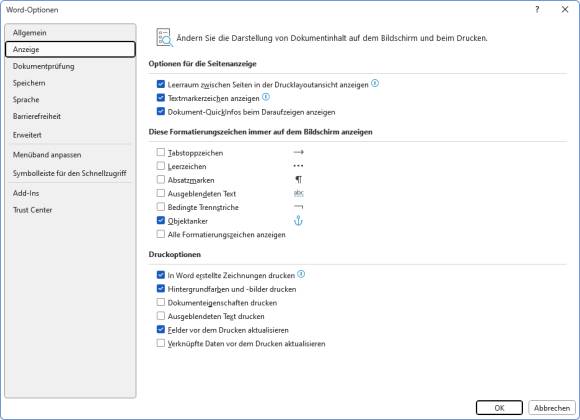Click the space dots symbol
This screenshot has width=580, height=420.
(x=298, y=166)
